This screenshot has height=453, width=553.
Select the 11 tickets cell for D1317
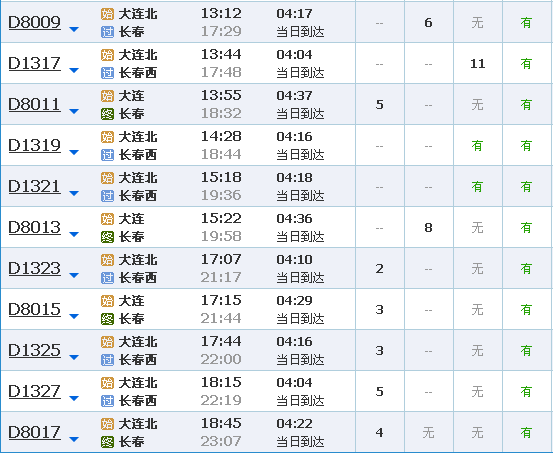pyautogui.click(x=478, y=64)
